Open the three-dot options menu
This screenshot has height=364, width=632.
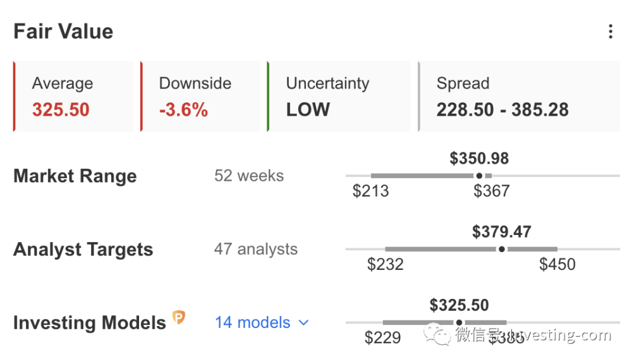[610, 32]
